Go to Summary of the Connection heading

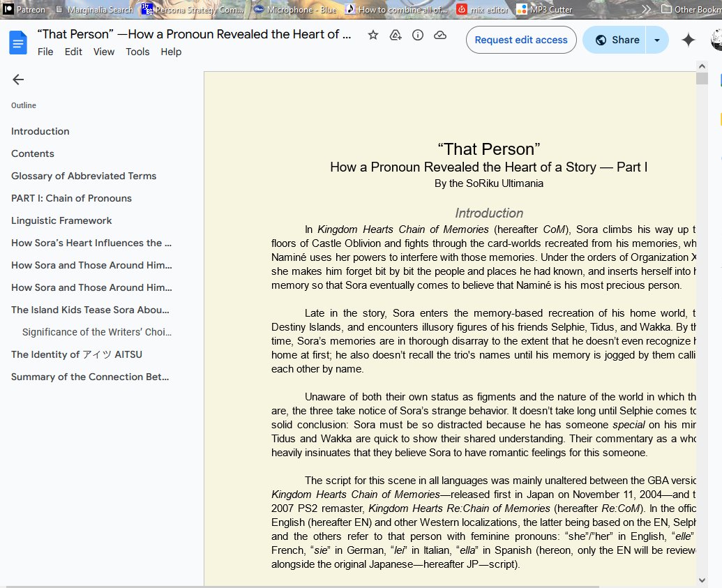pos(90,377)
